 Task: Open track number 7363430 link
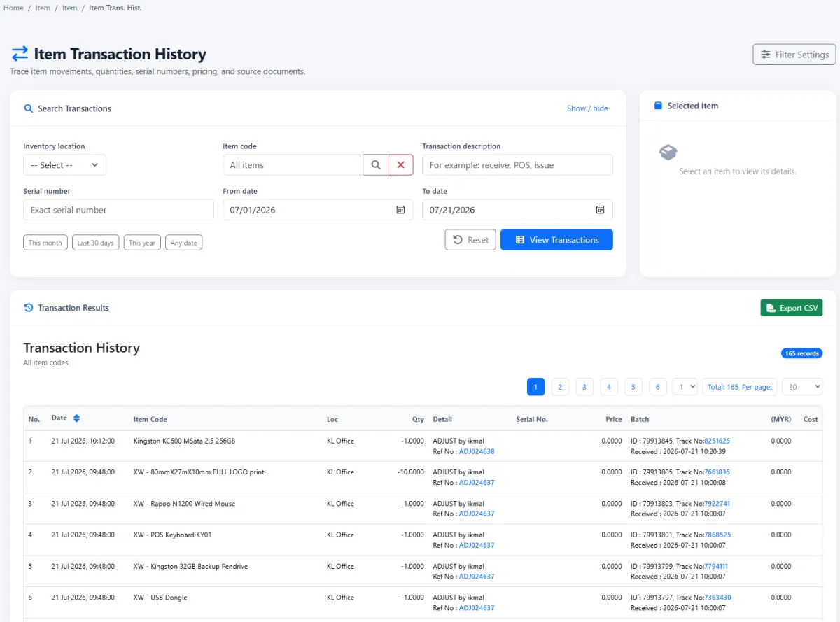(717, 598)
